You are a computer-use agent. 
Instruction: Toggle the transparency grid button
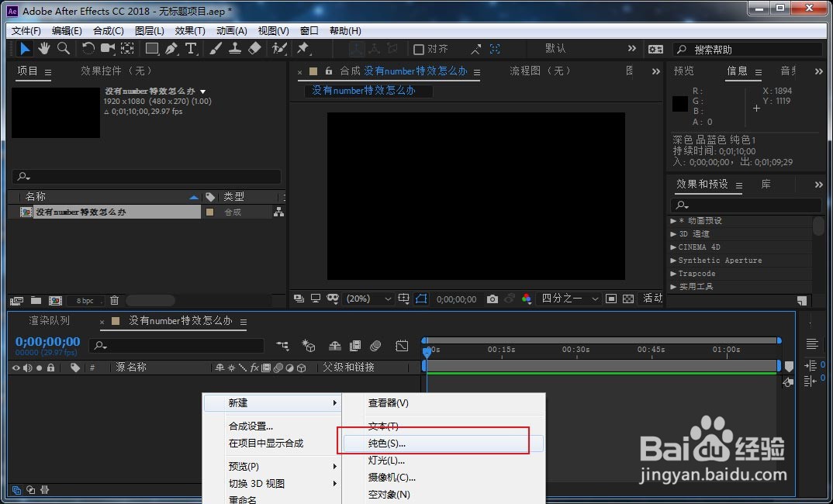pos(628,299)
